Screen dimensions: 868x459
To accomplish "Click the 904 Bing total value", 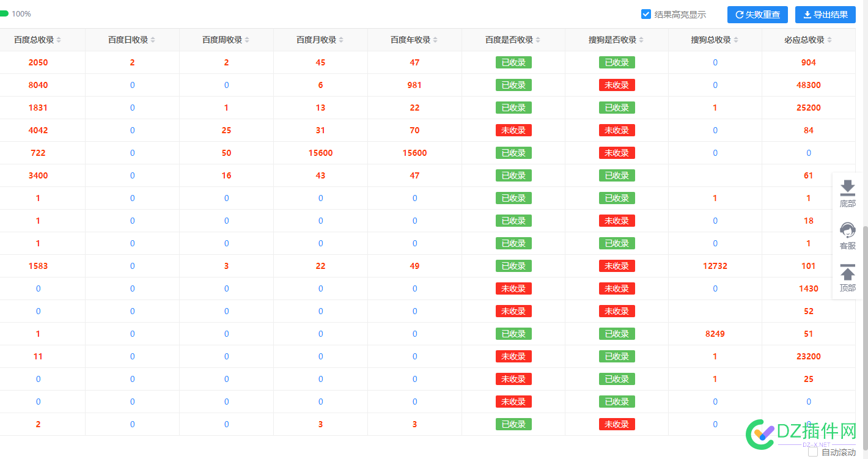I will pyautogui.click(x=809, y=62).
